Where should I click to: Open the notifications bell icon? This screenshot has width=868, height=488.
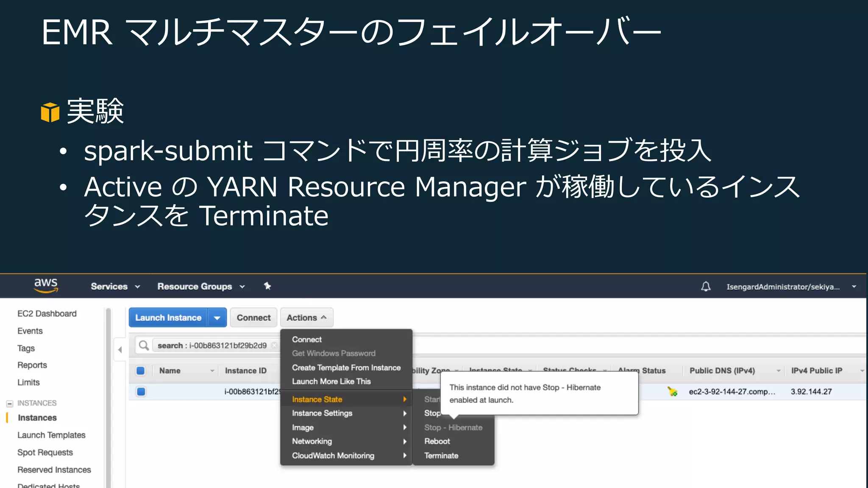[706, 287]
